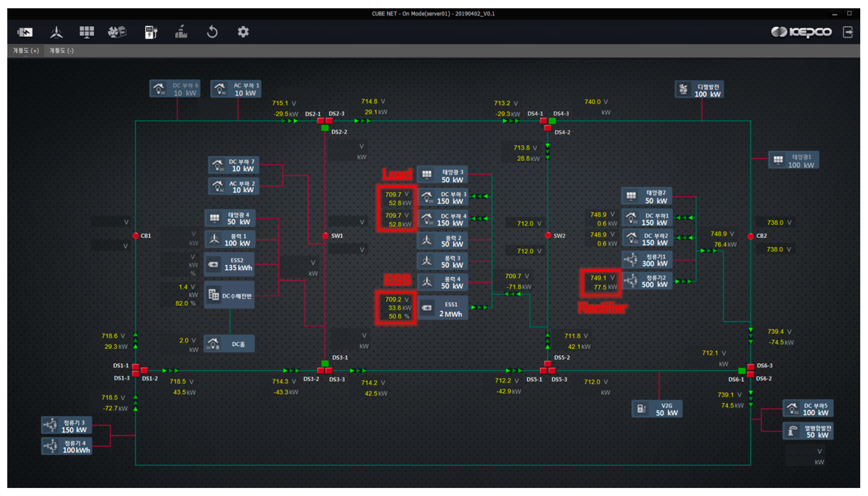The image size is (868, 496).
Task: Toggle the CB1 circuit breaker
Action: tap(136, 236)
